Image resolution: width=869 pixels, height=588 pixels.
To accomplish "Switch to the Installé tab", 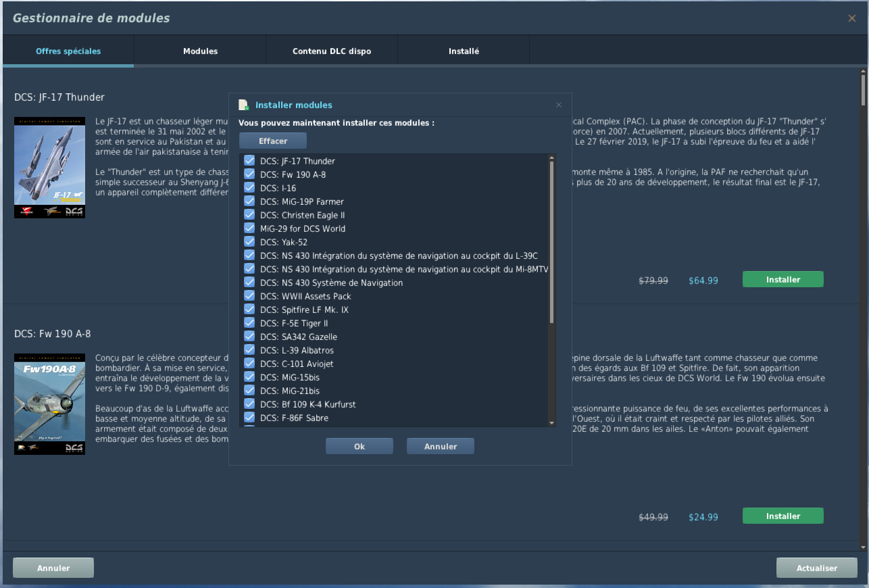I will tap(464, 51).
